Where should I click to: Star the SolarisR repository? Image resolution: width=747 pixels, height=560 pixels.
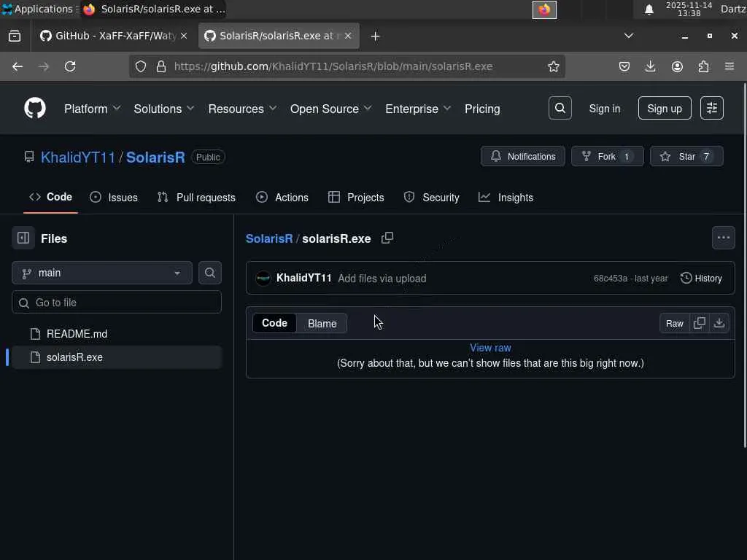(686, 156)
